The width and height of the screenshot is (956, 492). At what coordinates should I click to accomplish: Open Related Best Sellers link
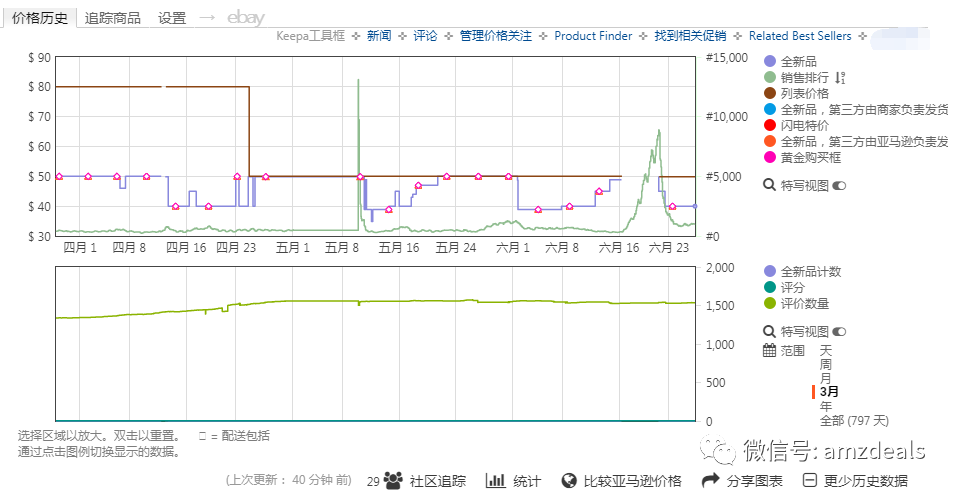(800, 36)
